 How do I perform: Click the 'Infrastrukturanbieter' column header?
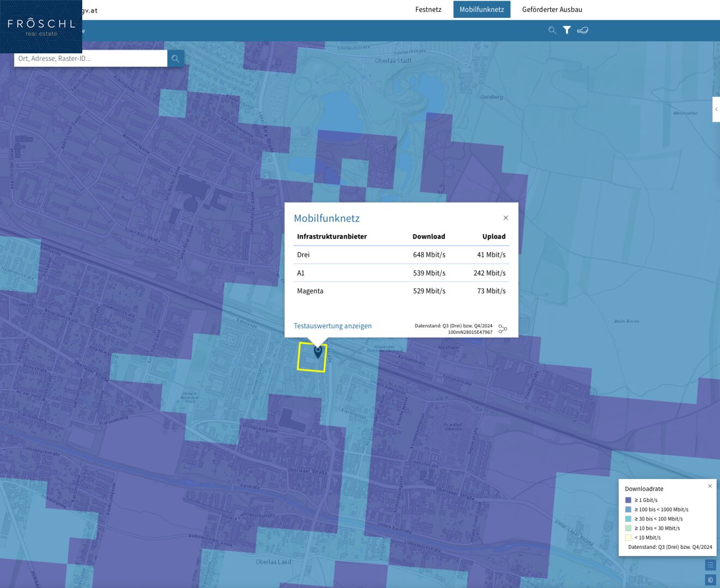[x=332, y=236]
